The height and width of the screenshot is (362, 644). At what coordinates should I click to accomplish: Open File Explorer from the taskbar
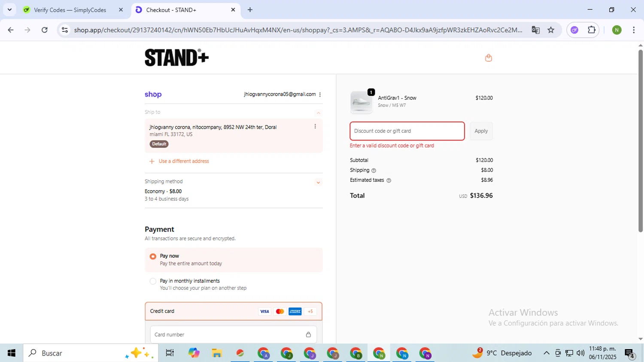(x=217, y=353)
